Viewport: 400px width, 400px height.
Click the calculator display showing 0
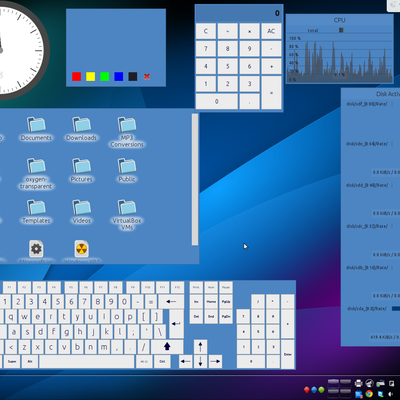point(239,13)
